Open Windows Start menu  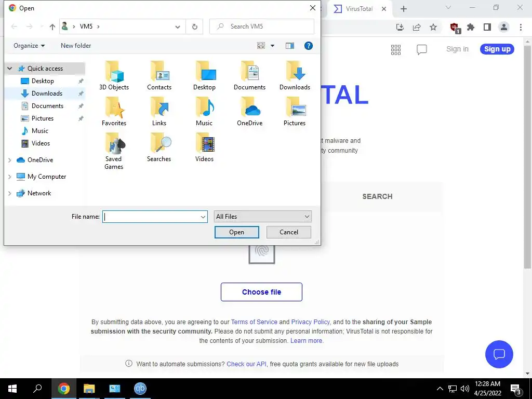(12, 389)
